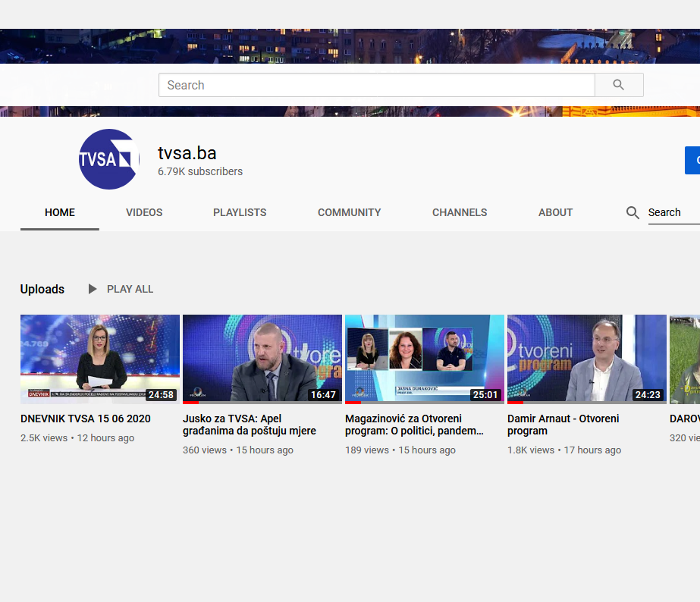Open the Uploads section heading
The height and width of the screenshot is (602, 700).
(x=42, y=289)
